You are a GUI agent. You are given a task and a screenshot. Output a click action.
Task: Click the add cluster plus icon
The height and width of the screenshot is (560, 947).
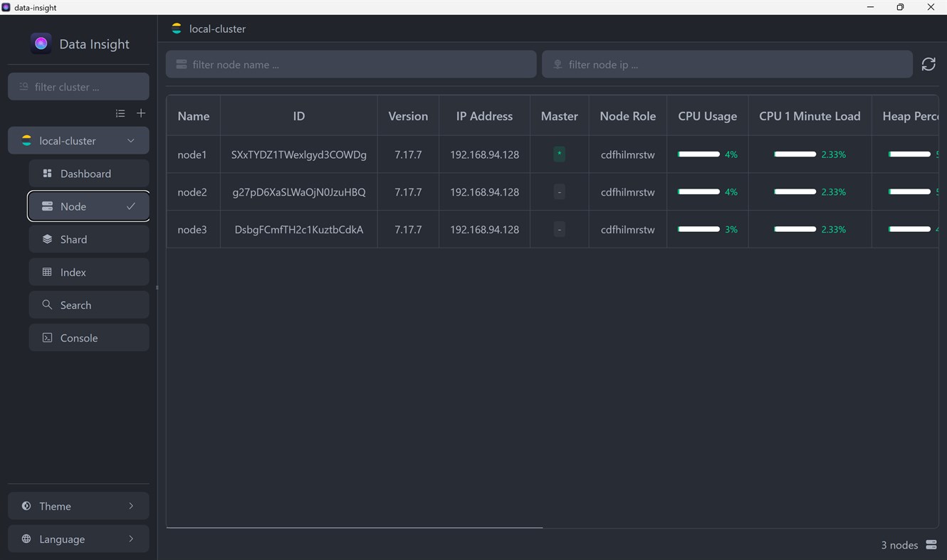(x=141, y=113)
